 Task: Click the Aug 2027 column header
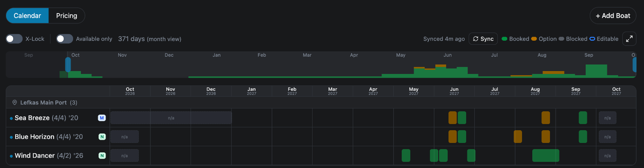click(x=535, y=91)
